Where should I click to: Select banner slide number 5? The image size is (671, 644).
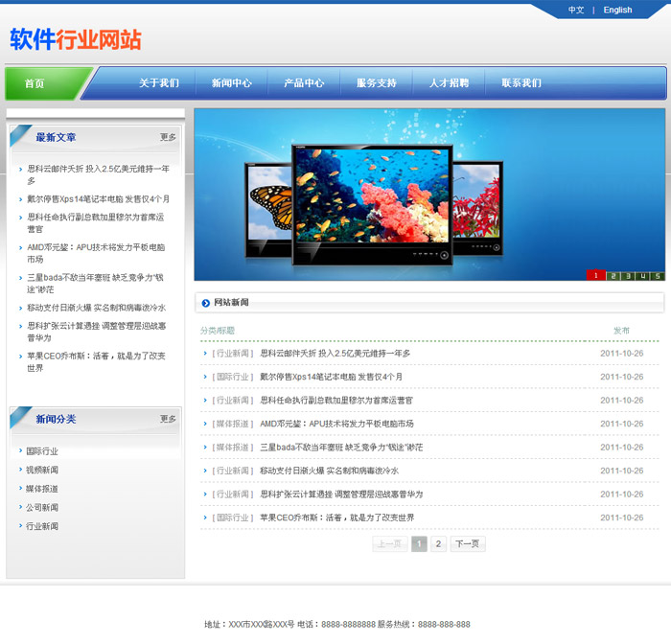657,276
